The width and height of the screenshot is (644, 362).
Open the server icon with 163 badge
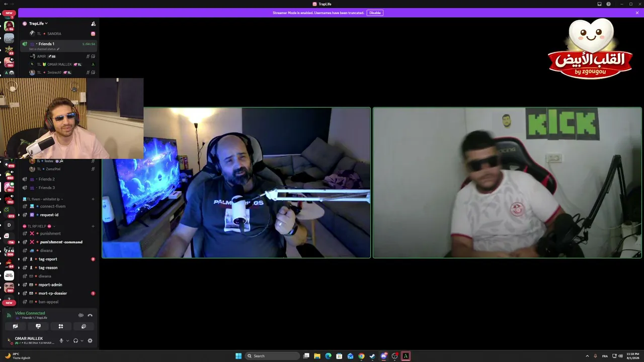9,62
